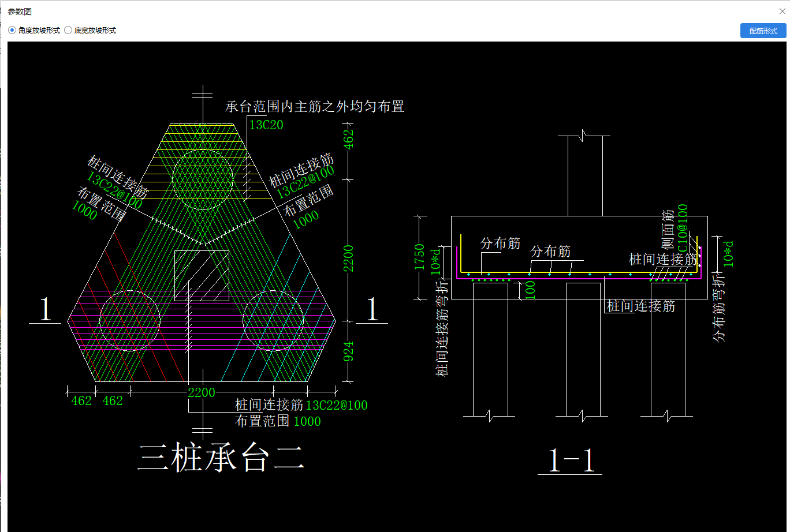
Task: Edit the 10*d value beside 分布筋弯折
Action: tap(729, 253)
